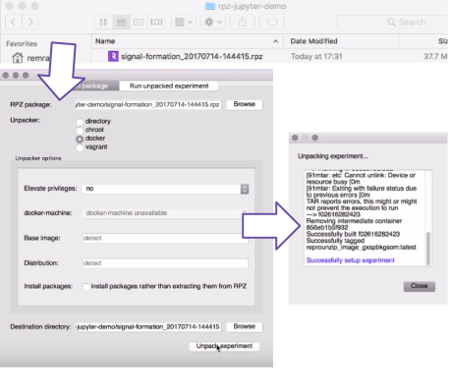Click the Destination directory field
The width and height of the screenshot is (450, 372).
tap(148, 327)
